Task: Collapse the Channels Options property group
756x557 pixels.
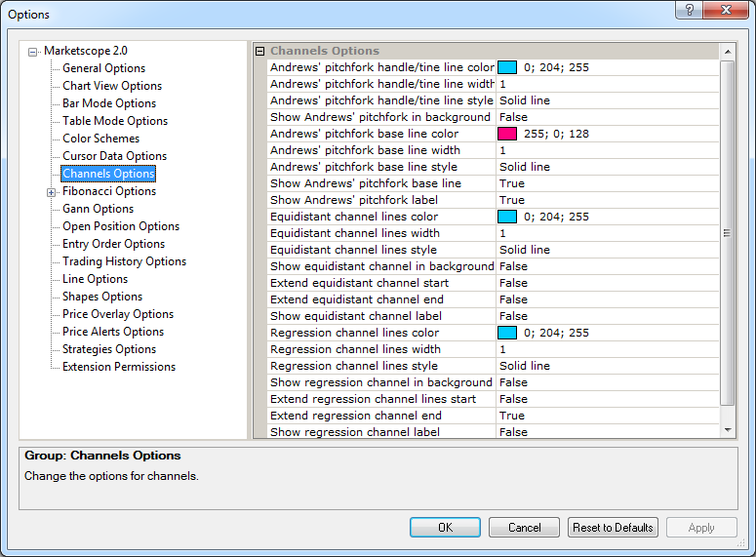Action: point(259,51)
